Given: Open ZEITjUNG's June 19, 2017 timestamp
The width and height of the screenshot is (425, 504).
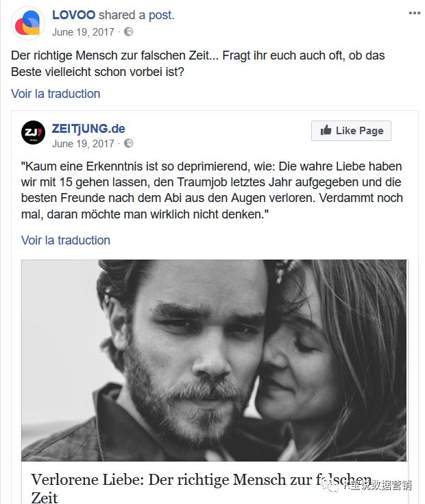Looking at the screenshot, I should coord(83,144).
